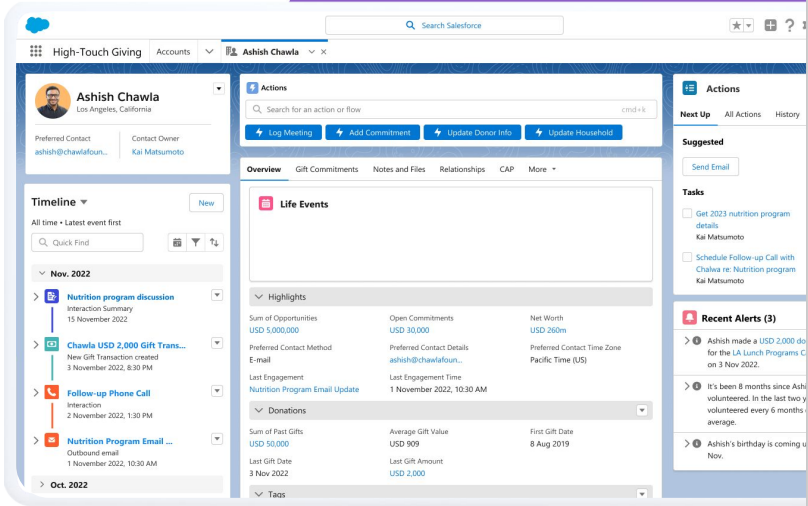Viewport: 808px width, 506px height.
Task: Click the Salesforce cloud logo
Action: (x=37, y=24)
